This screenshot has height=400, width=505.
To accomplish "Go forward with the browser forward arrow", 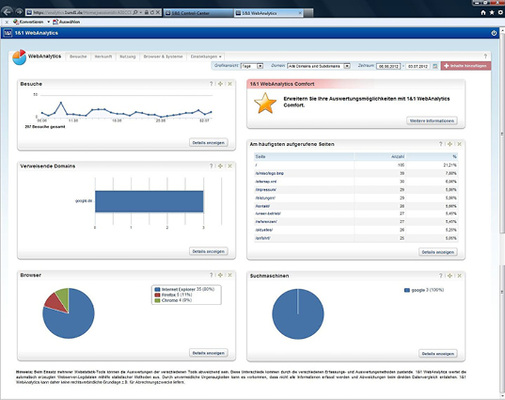I will [x=19, y=12].
